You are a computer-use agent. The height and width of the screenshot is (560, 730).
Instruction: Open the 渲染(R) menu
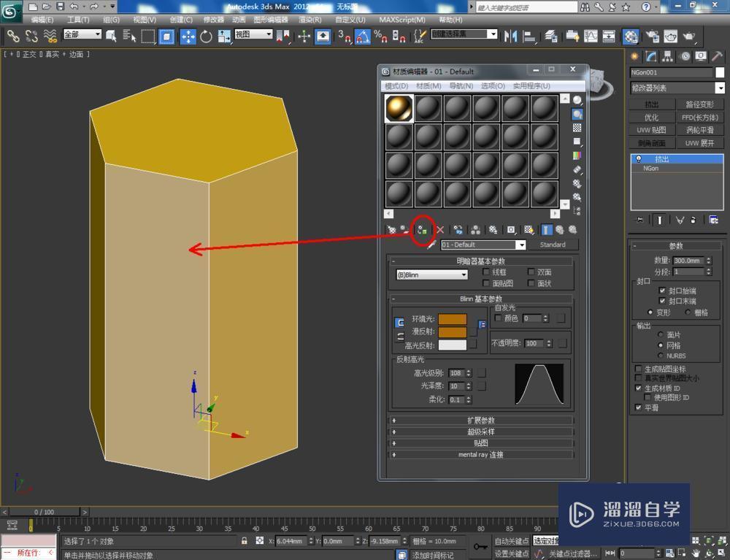pyautogui.click(x=310, y=20)
